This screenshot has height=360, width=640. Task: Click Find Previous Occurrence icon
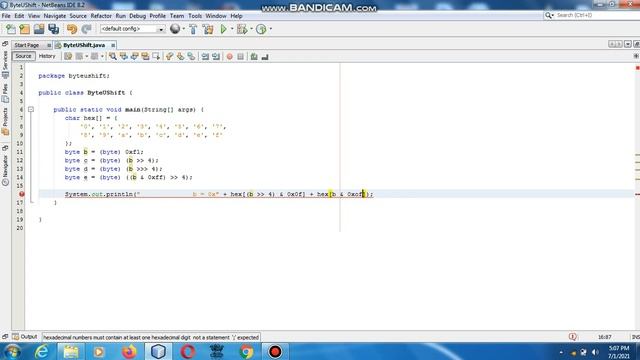click(124, 57)
